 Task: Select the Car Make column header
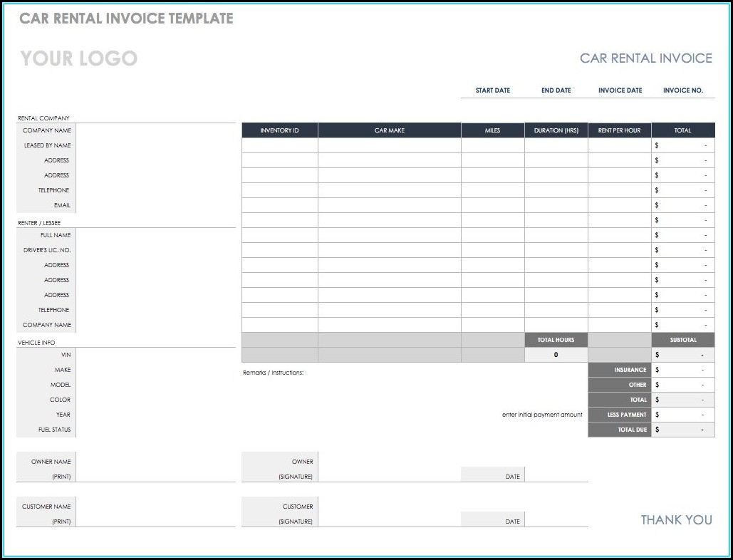(x=389, y=130)
